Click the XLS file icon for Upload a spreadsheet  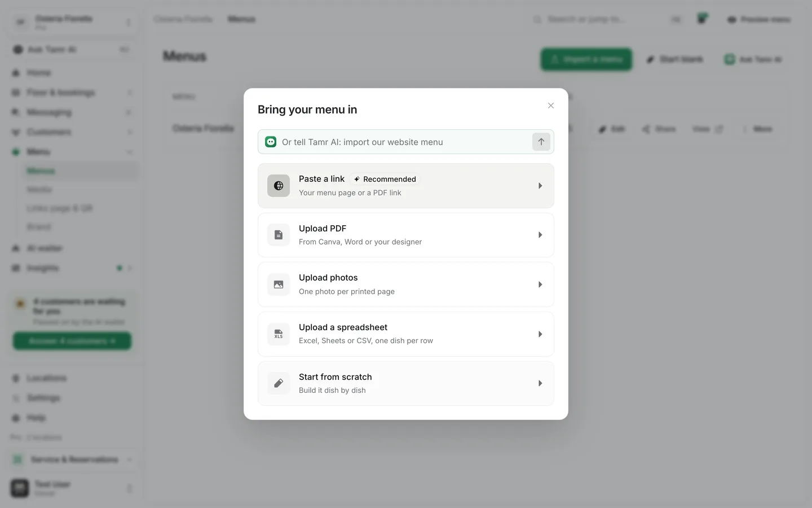coord(279,334)
